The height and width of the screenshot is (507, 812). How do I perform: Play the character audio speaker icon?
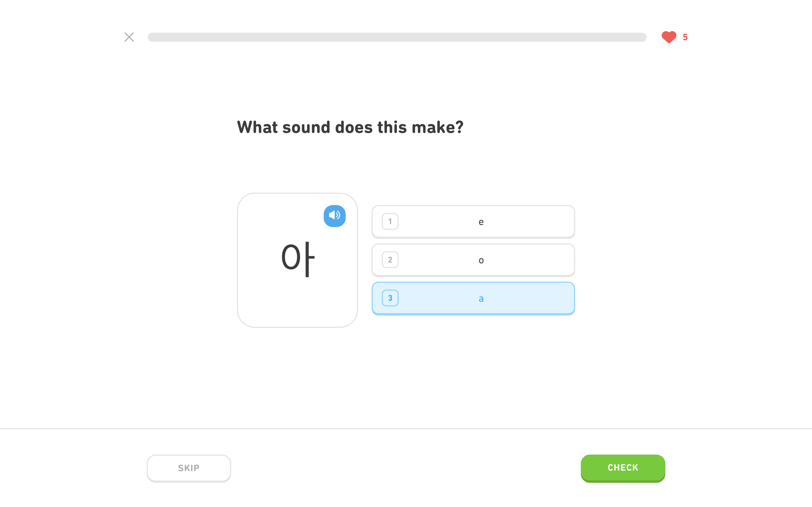pyautogui.click(x=334, y=215)
